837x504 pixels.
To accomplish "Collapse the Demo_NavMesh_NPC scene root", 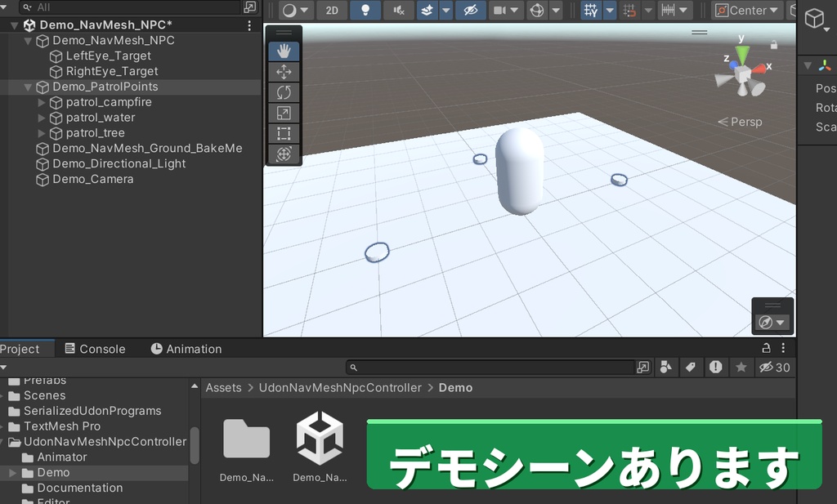I will (x=15, y=25).
